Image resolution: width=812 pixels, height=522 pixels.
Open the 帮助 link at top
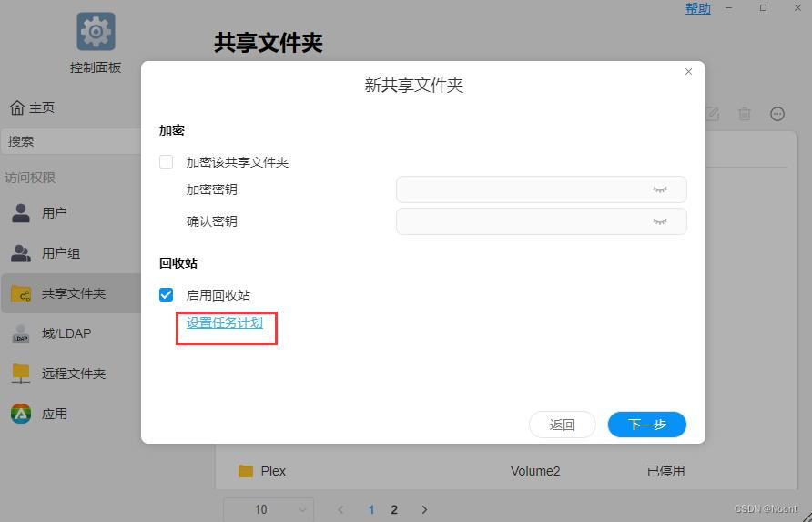click(x=698, y=8)
